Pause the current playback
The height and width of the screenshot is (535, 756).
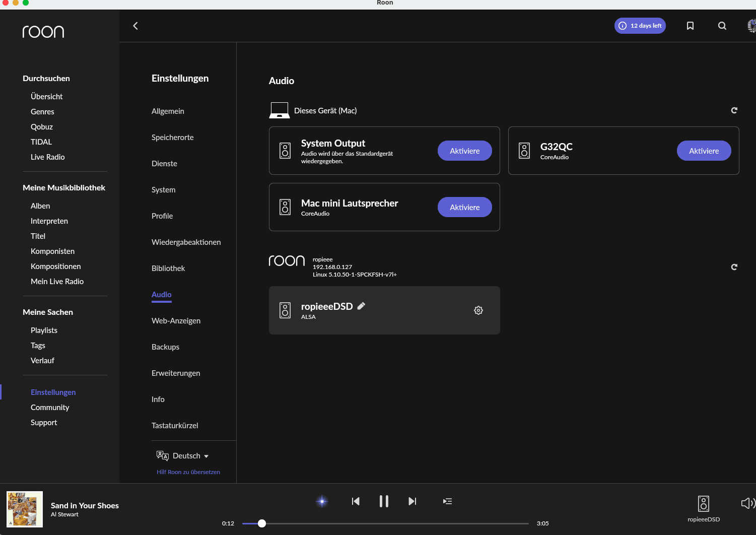[384, 501]
